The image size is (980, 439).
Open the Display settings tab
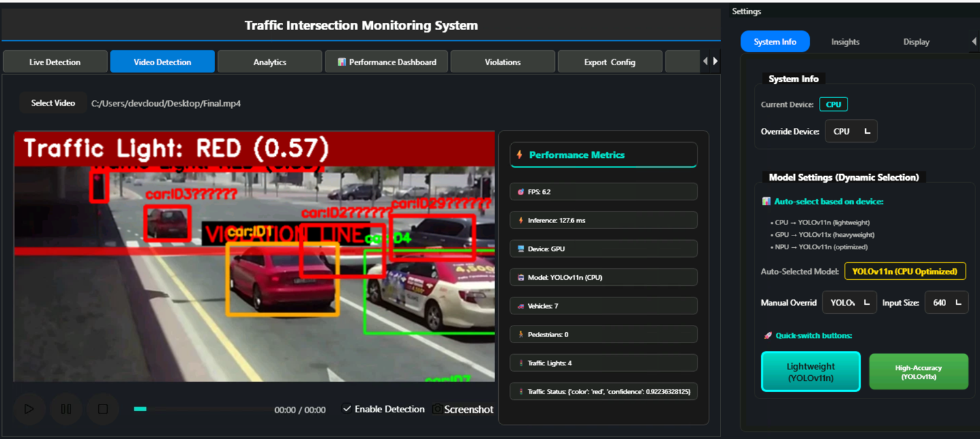916,42
